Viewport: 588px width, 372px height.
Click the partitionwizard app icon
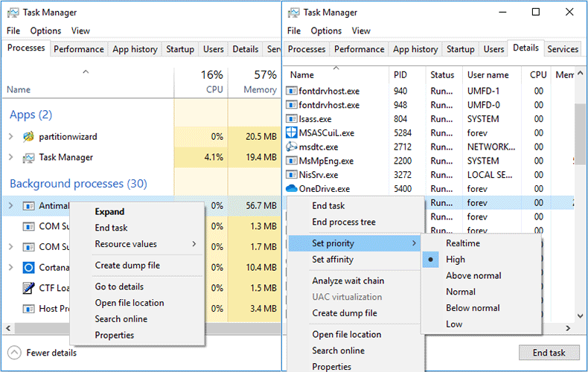pos(28,137)
